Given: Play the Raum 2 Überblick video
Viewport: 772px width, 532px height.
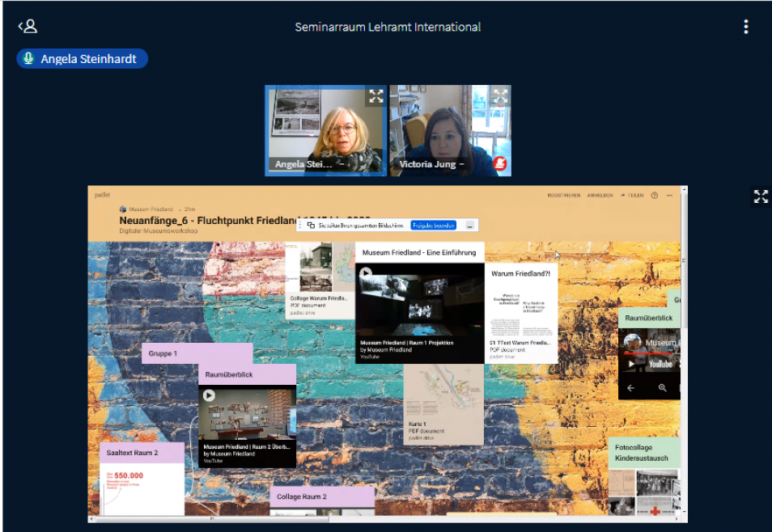Looking at the screenshot, I should [209, 395].
